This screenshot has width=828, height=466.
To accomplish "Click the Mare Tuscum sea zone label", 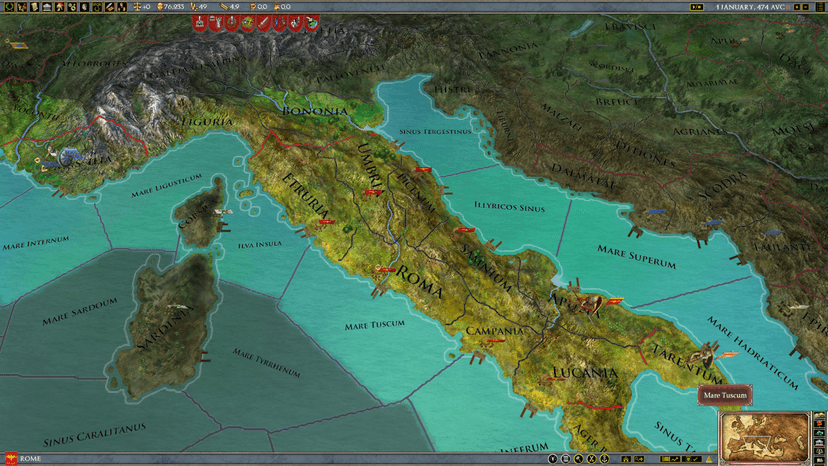I will pos(374,324).
